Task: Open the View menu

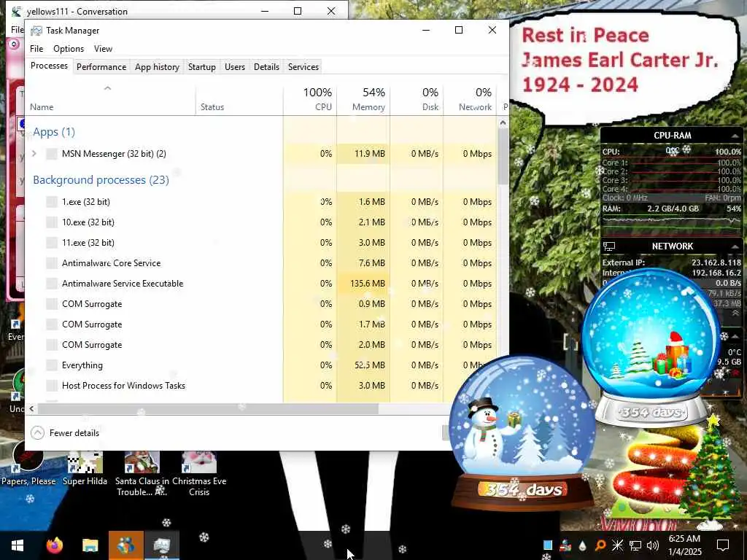Action: point(103,49)
